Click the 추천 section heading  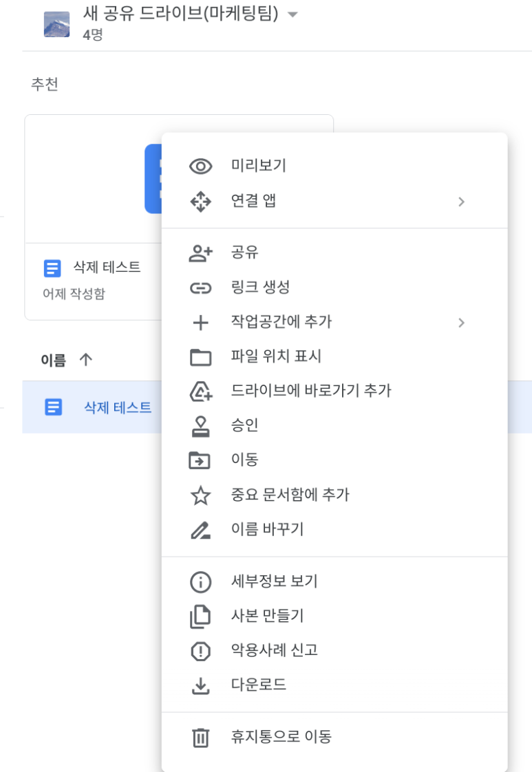(x=45, y=84)
